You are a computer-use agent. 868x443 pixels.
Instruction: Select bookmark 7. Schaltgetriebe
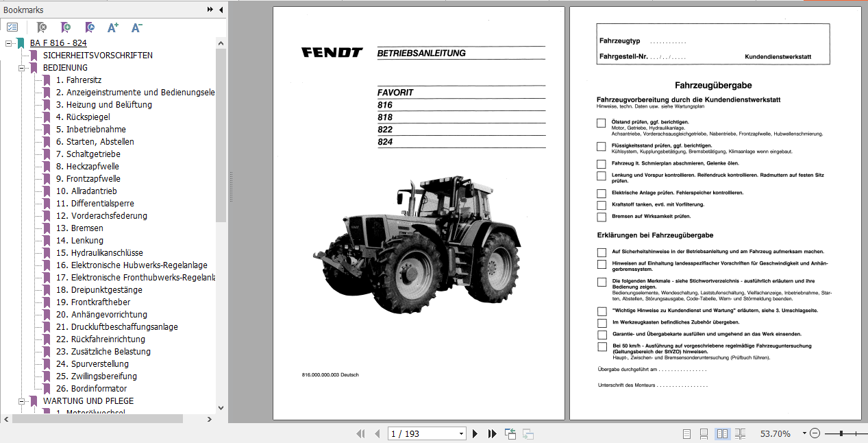pos(88,154)
